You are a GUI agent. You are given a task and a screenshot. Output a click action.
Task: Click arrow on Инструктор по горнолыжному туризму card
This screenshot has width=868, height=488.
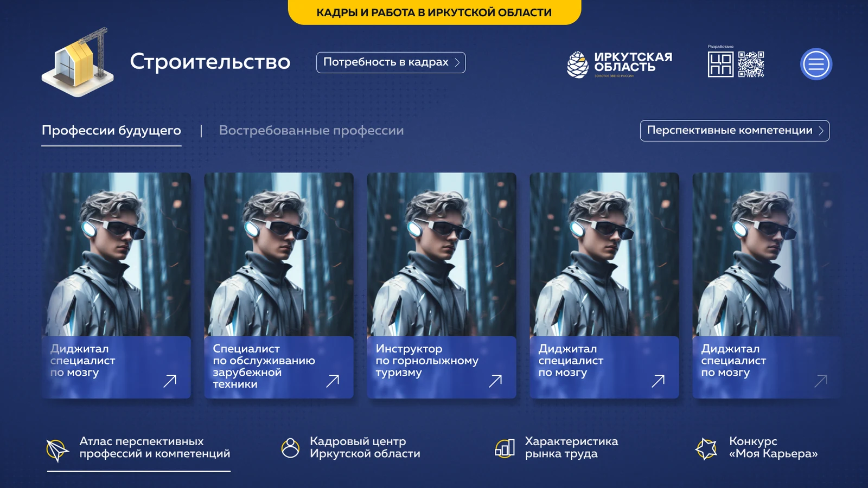pos(495,381)
